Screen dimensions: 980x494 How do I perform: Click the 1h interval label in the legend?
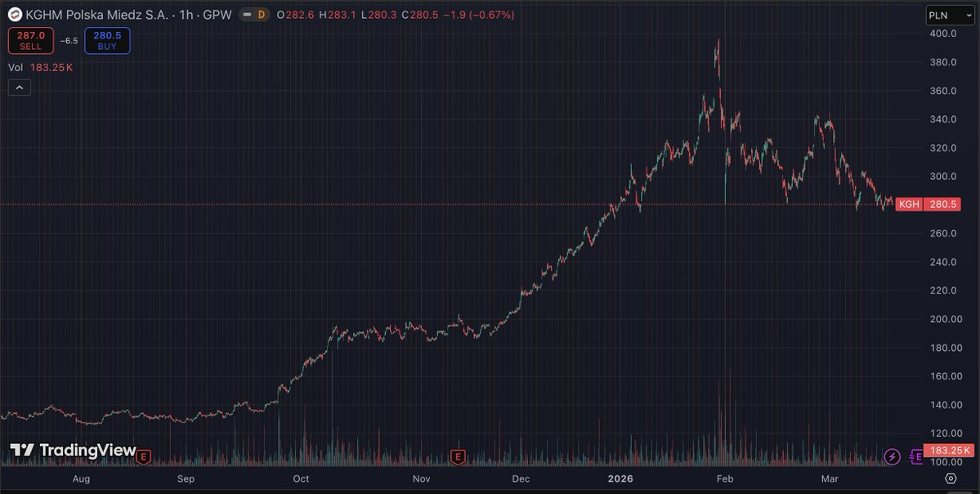[186, 15]
